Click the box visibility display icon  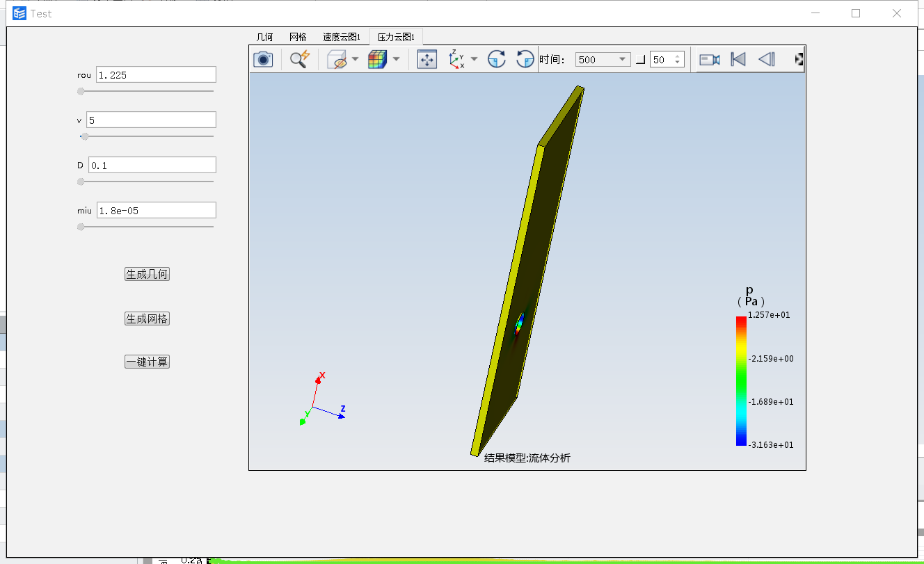pos(337,60)
